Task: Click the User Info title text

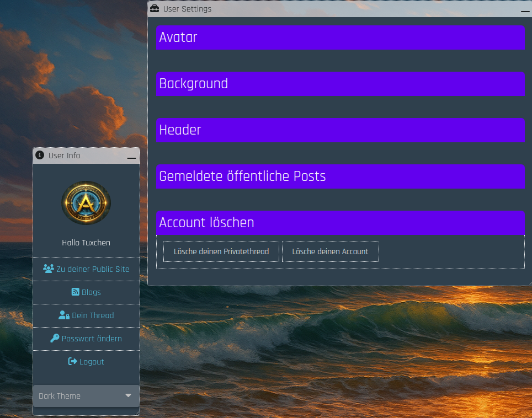Action: point(64,156)
